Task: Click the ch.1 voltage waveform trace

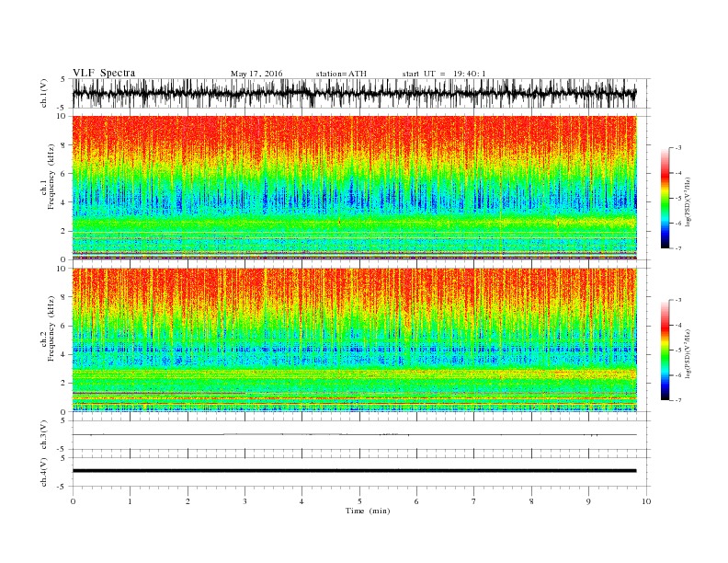Action: click(354, 93)
